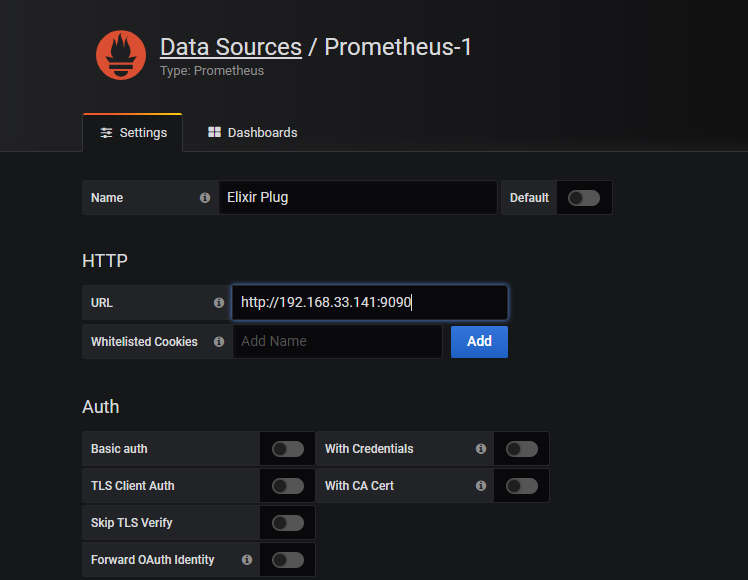Screen dimensions: 748x580
Task: Open the Data Sources breadcrumb link
Action: tap(231, 47)
